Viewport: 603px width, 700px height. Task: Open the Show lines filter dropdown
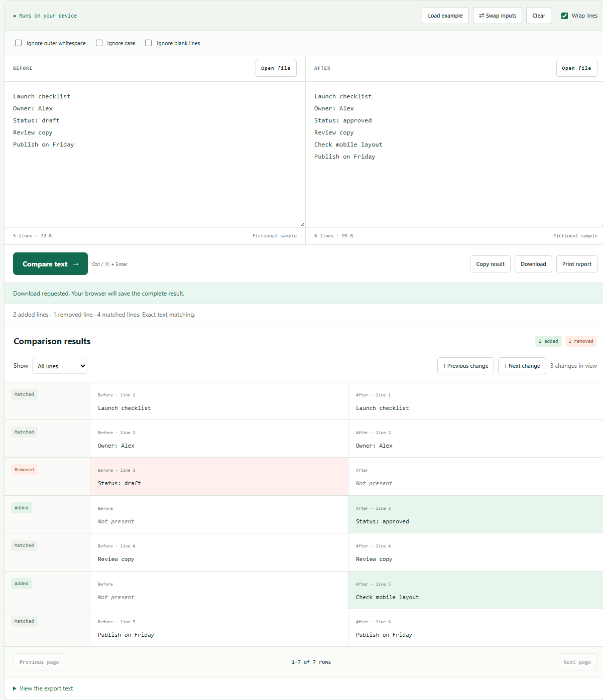tap(60, 366)
